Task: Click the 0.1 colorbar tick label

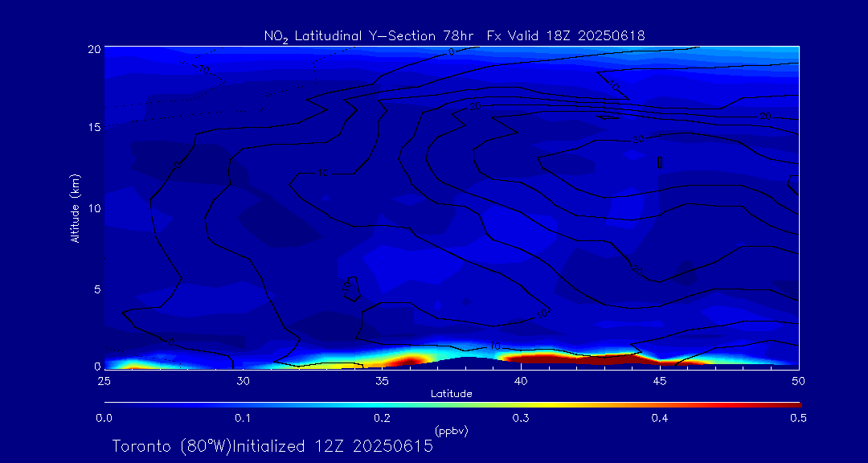Action: (243, 419)
